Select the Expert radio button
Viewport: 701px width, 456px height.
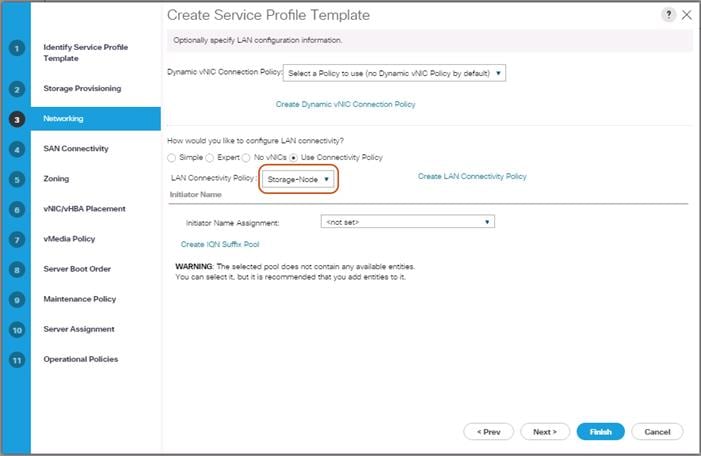(209, 158)
